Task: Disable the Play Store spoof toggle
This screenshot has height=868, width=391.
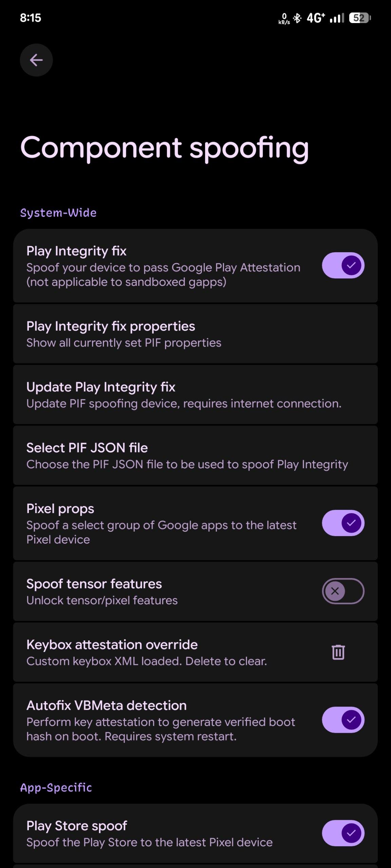Action: click(343, 833)
